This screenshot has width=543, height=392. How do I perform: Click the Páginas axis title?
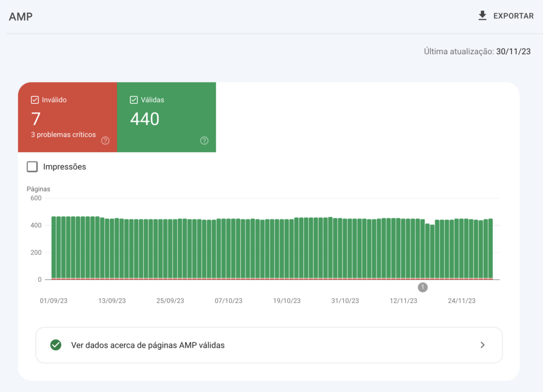point(38,189)
